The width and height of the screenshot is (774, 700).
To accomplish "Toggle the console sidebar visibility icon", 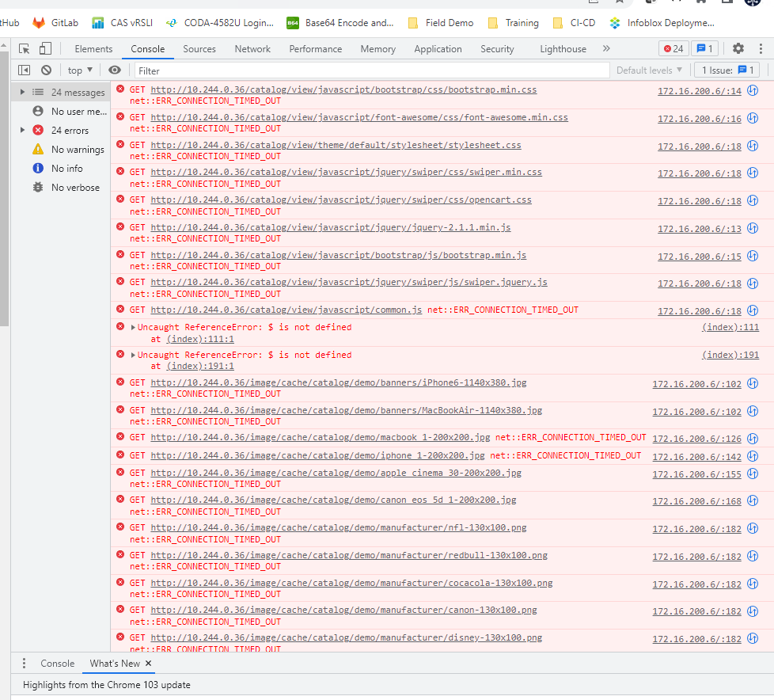I will (x=25, y=70).
